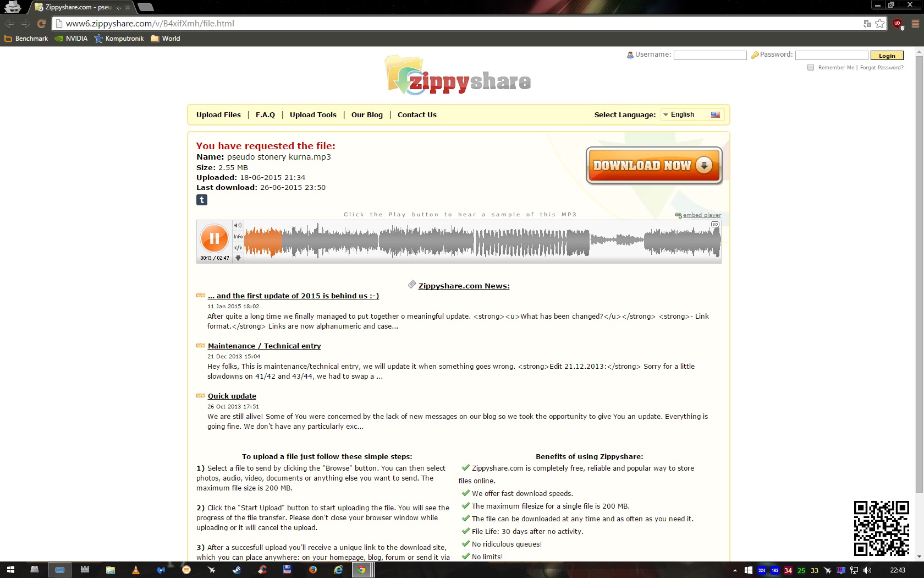Open the Komputronik bookmark
Viewport: 924px width, 578px height.
tap(119, 39)
